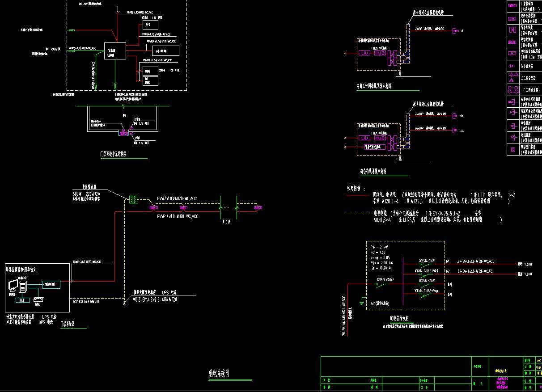Select the HUB box in upper network diagram
542x392 pixels.
379,53
